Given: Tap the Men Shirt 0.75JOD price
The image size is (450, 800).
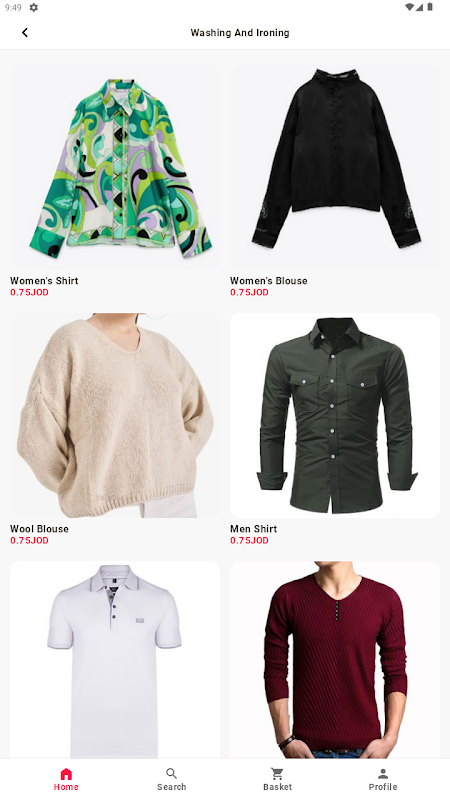Looking at the screenshot, I should [x=249, y=540].
